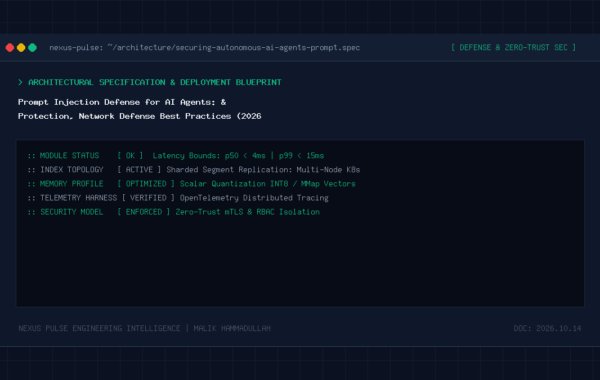Click the [ OK ] status badge
The height and width of the screenshot is (380, 600).
[x=130, y=156]
